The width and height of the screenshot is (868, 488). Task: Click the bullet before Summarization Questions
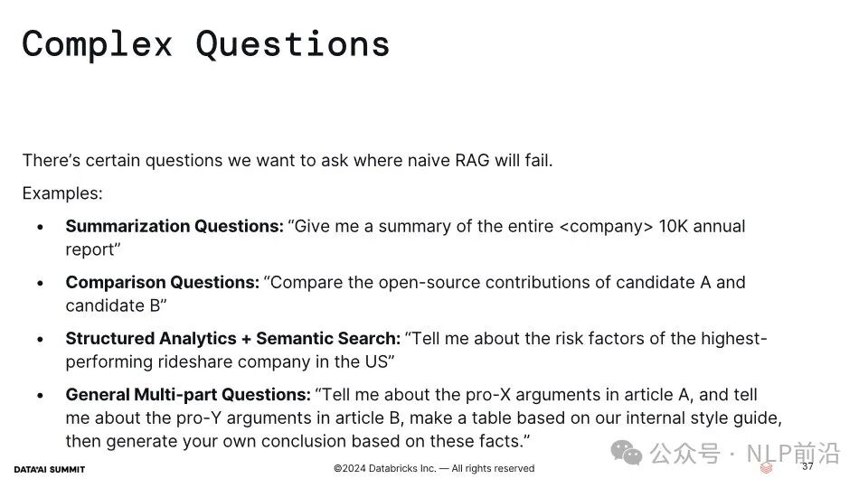pos(40,227)
